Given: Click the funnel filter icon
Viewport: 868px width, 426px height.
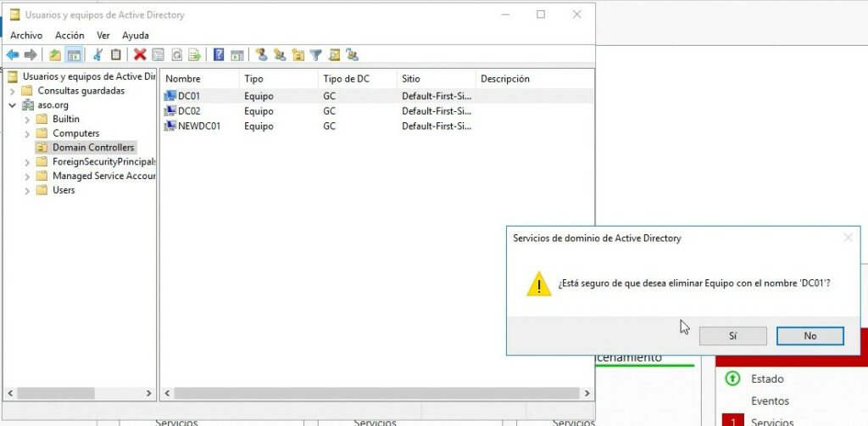Looking at the screenshot, I should [315, 55].
